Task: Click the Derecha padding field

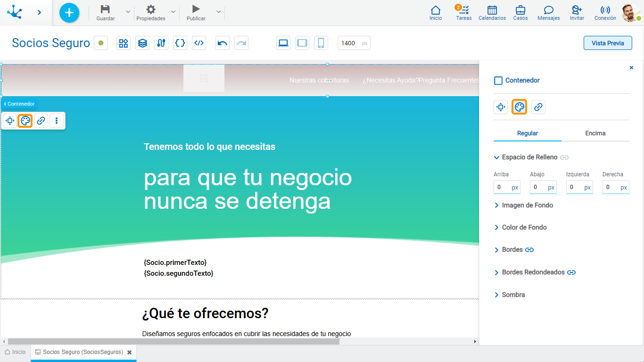Action: click(616, 187)
